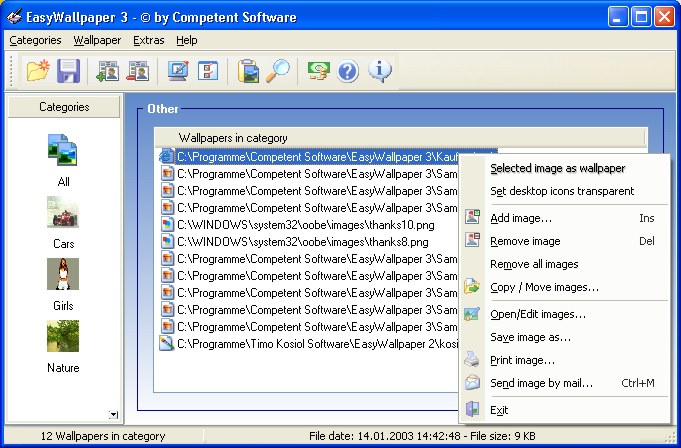Screen dimensions: 681x448
Task: Select the highlighted EasyWallpaper 3\Kauf entry
Action: click(x=317, y=157)
